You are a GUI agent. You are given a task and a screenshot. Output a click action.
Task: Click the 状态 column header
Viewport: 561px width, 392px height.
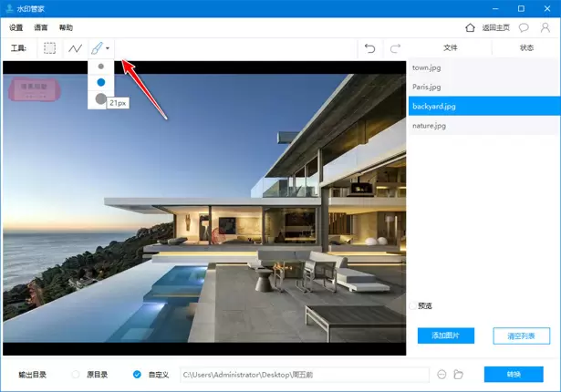point(526,47)
